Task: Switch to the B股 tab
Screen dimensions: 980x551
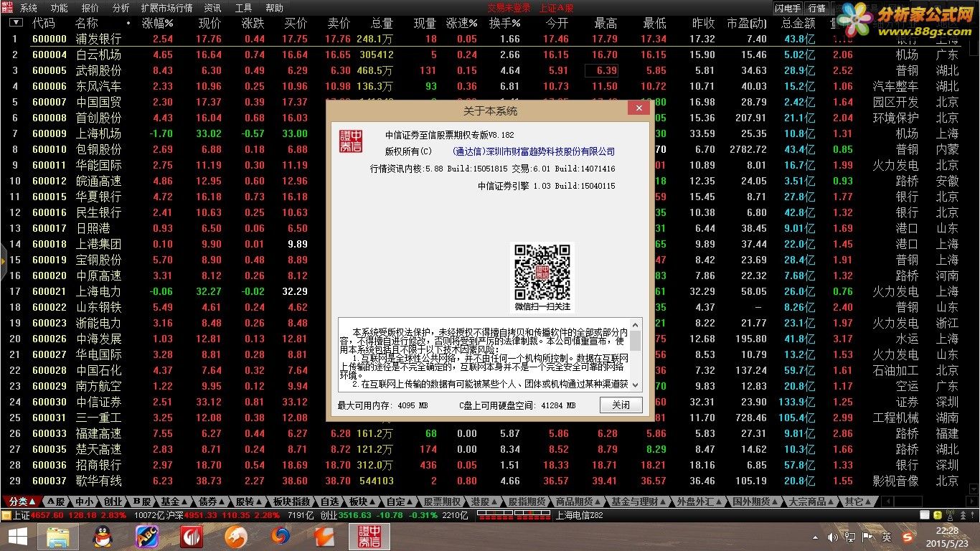Action: [142, 501]
